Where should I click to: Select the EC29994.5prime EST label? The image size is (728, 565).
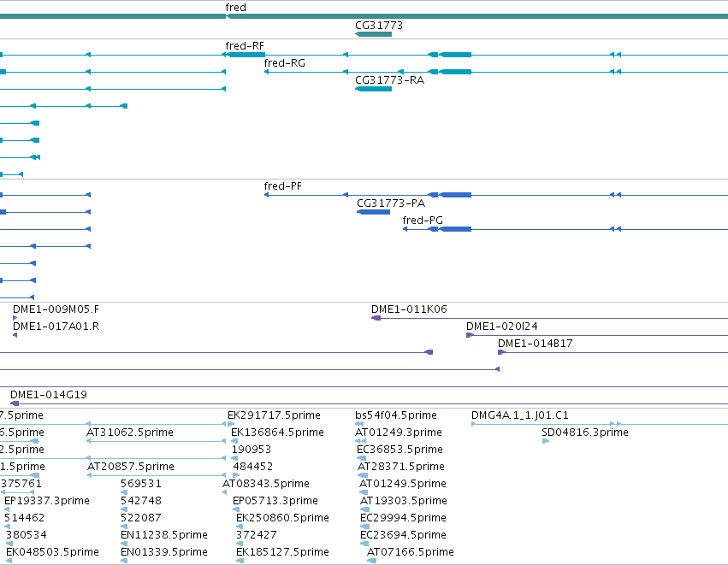(x=404, y=518)
